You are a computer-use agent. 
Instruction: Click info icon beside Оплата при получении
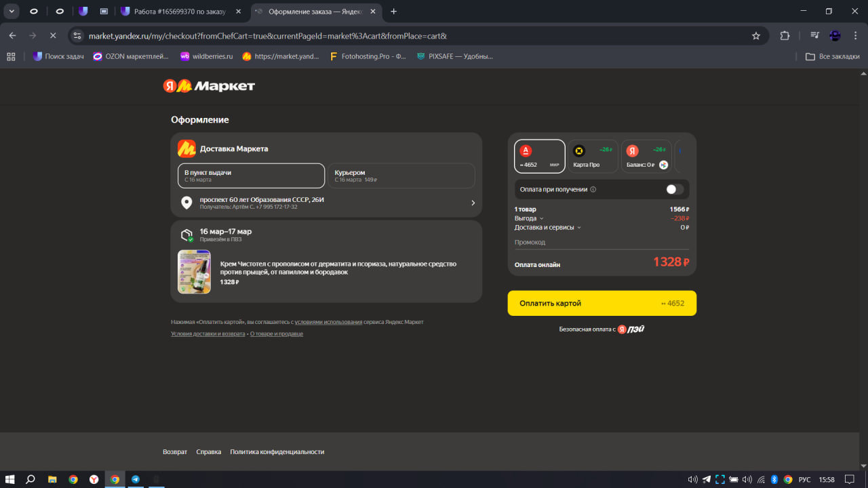[593, 190]
